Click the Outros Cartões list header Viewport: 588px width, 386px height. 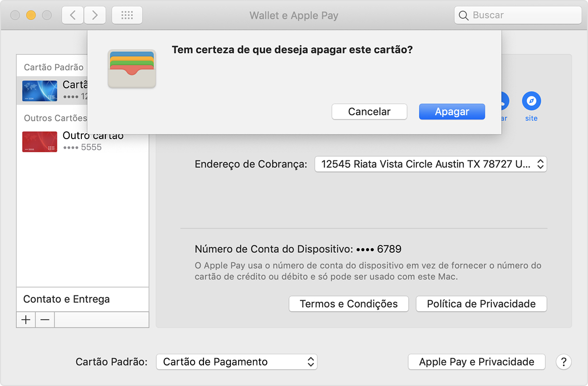tap(55, 118)
